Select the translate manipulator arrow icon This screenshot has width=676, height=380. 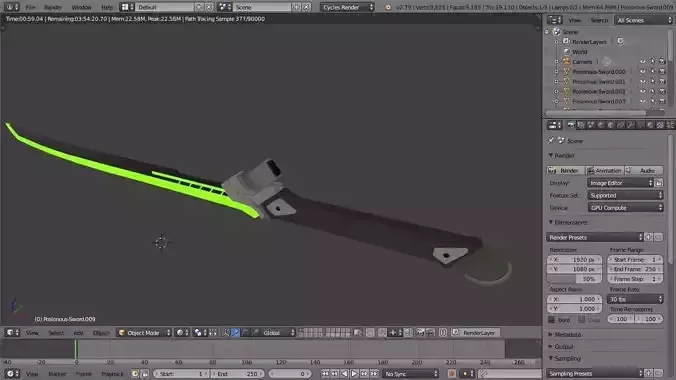[235, 333]
